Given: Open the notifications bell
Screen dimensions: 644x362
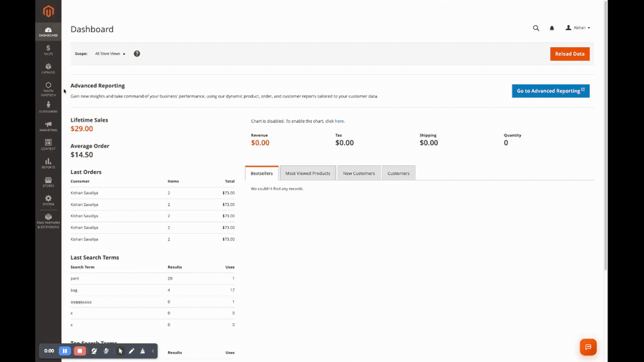Looking at the screenshot, I should pyautogui.click(x=552, y=28).
